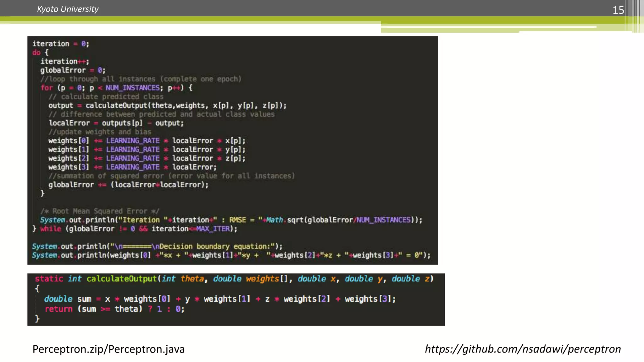Screen dimensions: 644x362
Task: Click the weights[3] update line
Action: click(132, 167)
